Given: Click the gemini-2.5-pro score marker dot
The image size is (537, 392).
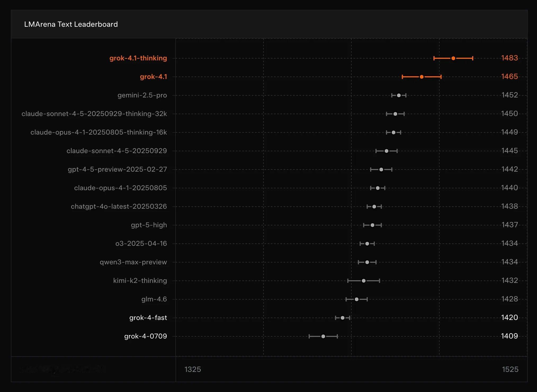Looking at the screenshot, I should (399, 95).
